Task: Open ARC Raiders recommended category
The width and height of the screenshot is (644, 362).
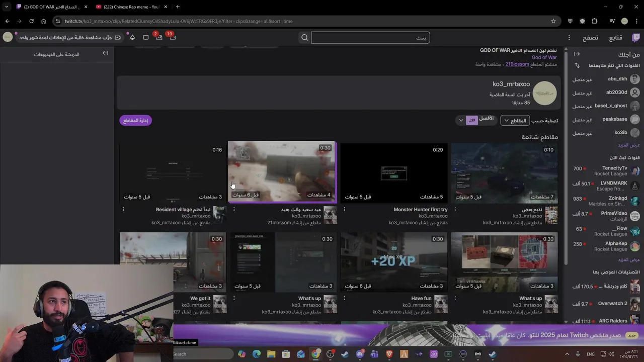Action: tap(606, 321)
